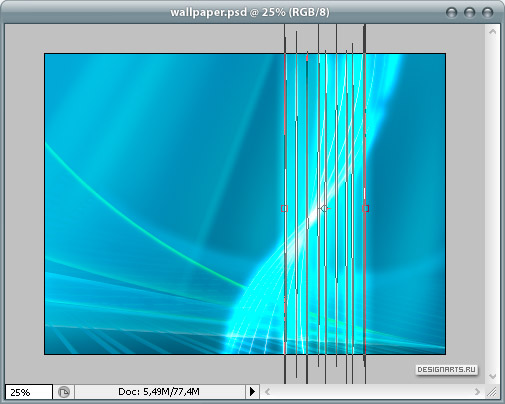Click the vertical scrollbar down arrow
505x404 pixels.
coord(492,376)
